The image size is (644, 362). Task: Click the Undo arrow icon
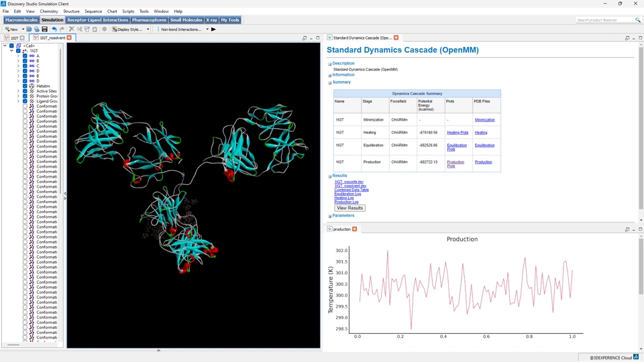pos(54,29)
